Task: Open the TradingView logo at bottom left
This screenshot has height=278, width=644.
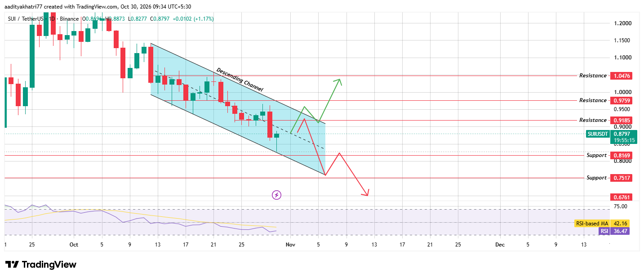Action: [40, 265]
